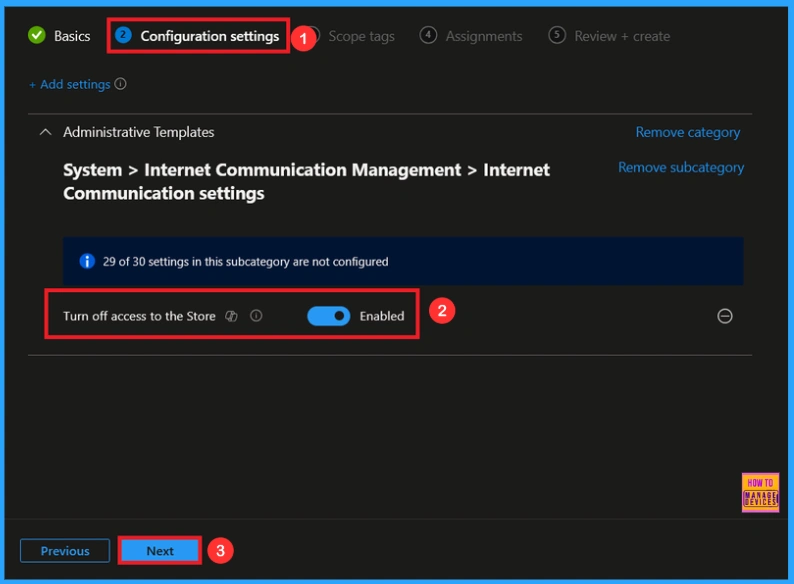
Task: Open info icon for Turn off Store access
Action: [x=256, y=316]
